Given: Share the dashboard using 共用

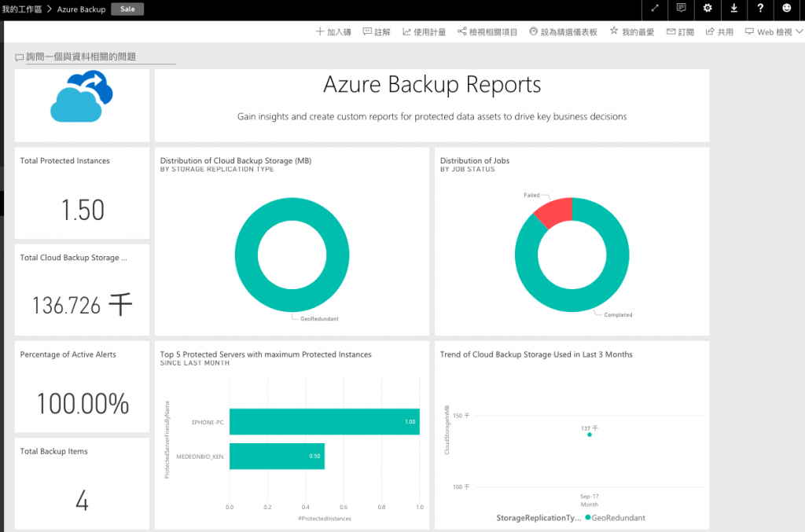Looking at the screenshot, I should pos(719,32).
